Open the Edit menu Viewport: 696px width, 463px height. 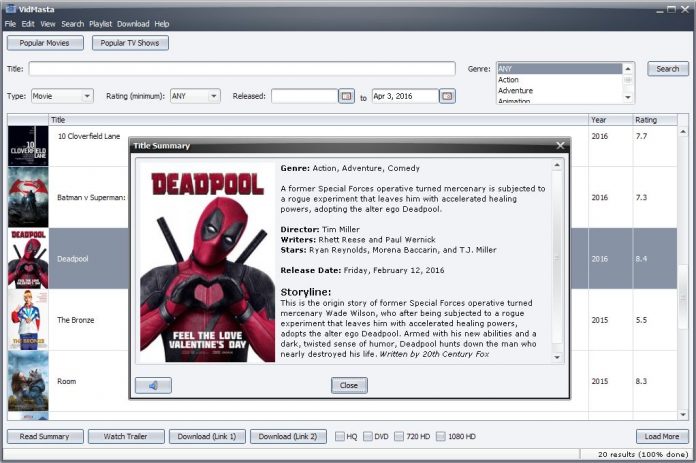(28, 24)
